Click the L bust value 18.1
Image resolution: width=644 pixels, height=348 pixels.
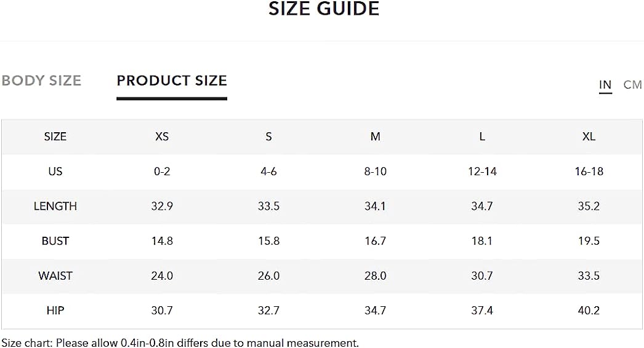tap(481, 241)
